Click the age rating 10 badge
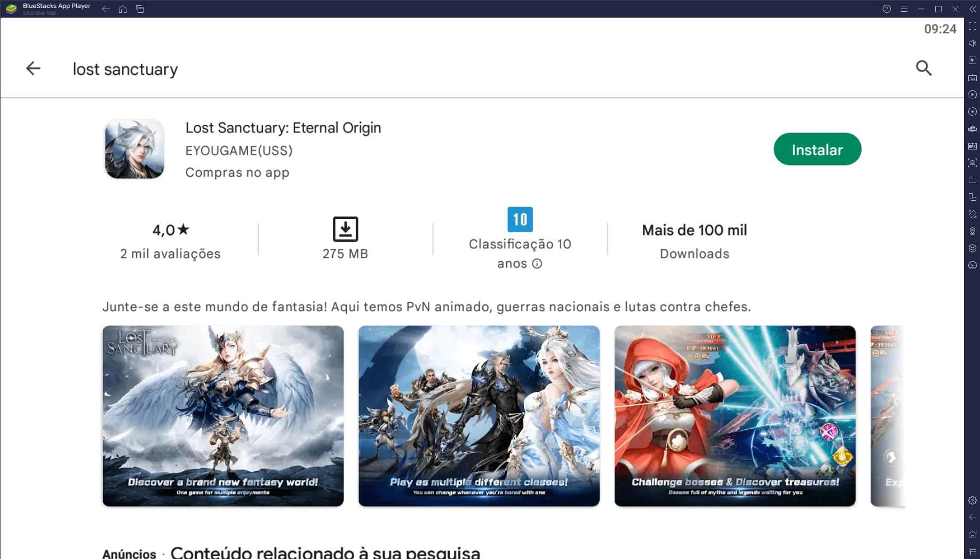Screen dimensions: 980x559 (x=520, y=219)
